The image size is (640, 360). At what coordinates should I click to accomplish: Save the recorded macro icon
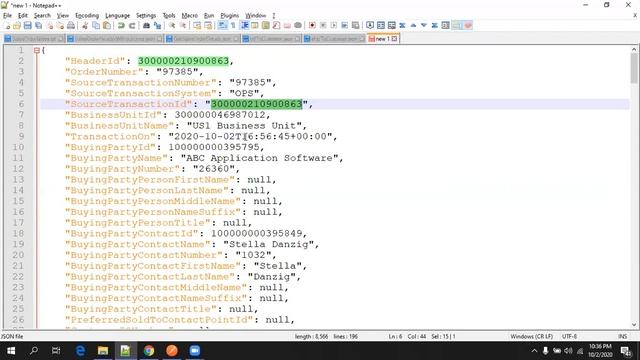coord(356,25)
